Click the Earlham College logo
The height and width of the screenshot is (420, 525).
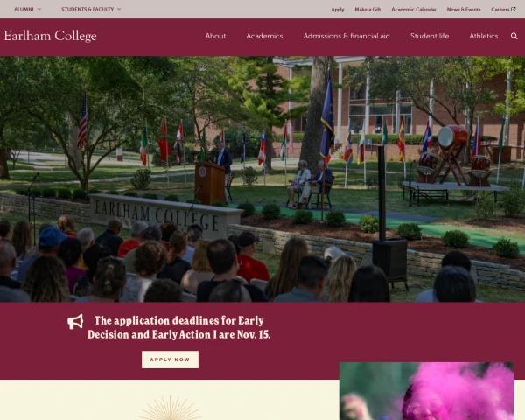coord(50,36)
